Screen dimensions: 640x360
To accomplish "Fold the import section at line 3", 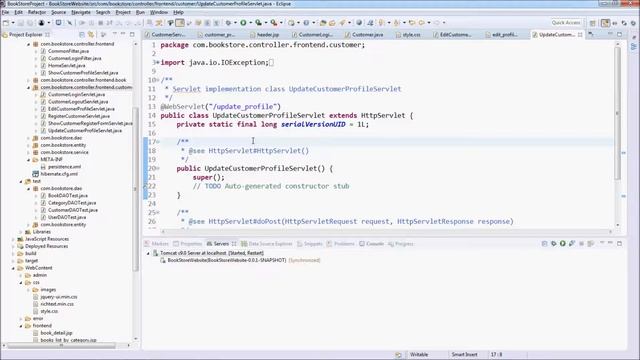I will coord(157,62).
